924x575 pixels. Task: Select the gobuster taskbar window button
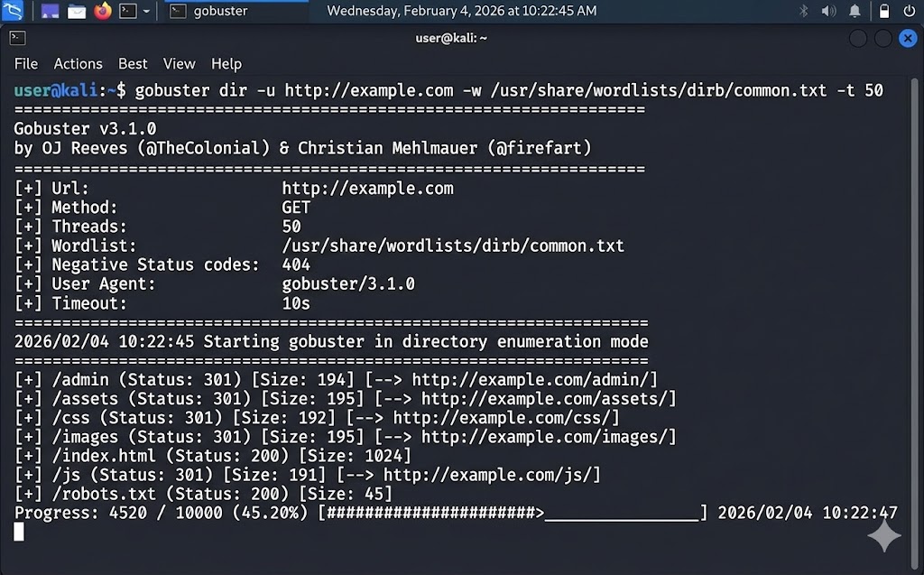209,12
